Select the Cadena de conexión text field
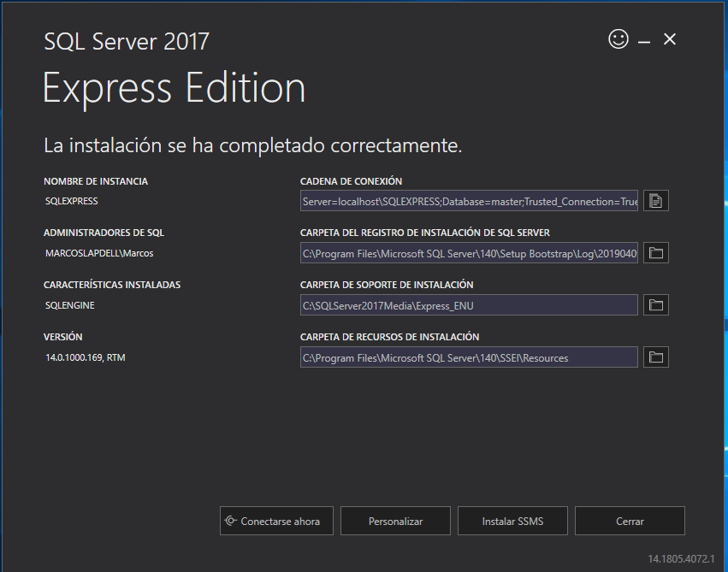Viewport: 728px width, 572px height. click(469, 201)
